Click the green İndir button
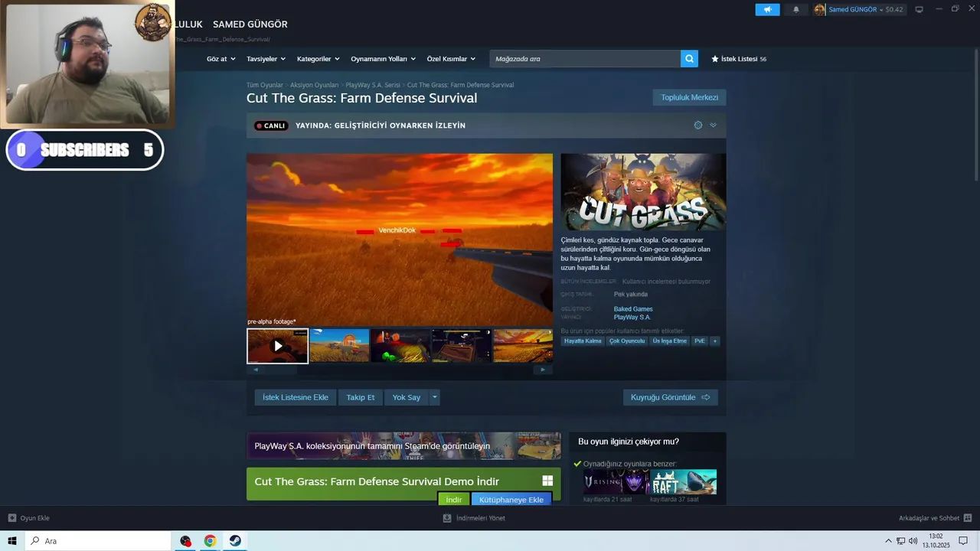Image resolution: width=980 pixels, height=551 pixels. pyautogui.click(x=454, y=499)
